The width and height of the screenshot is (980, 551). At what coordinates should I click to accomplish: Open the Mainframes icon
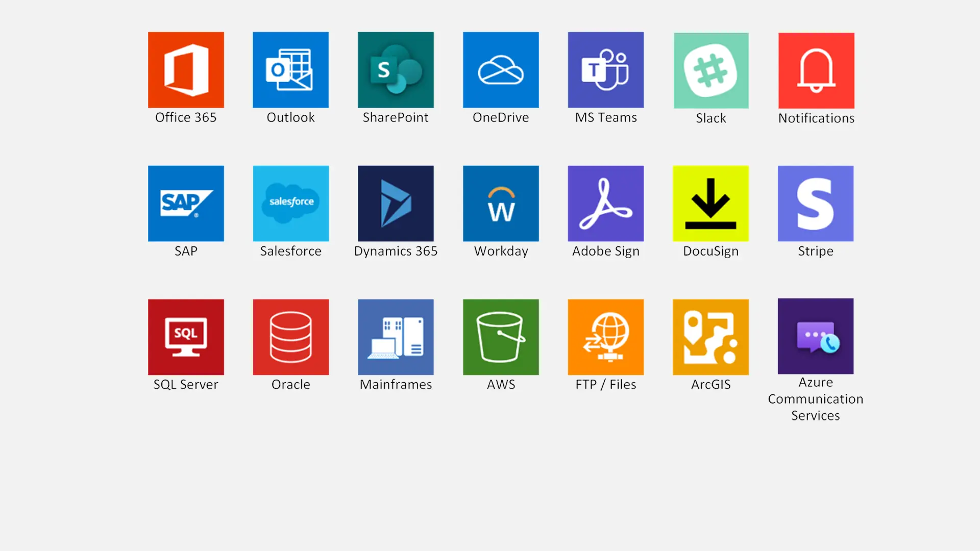click(x=396, y=337)
